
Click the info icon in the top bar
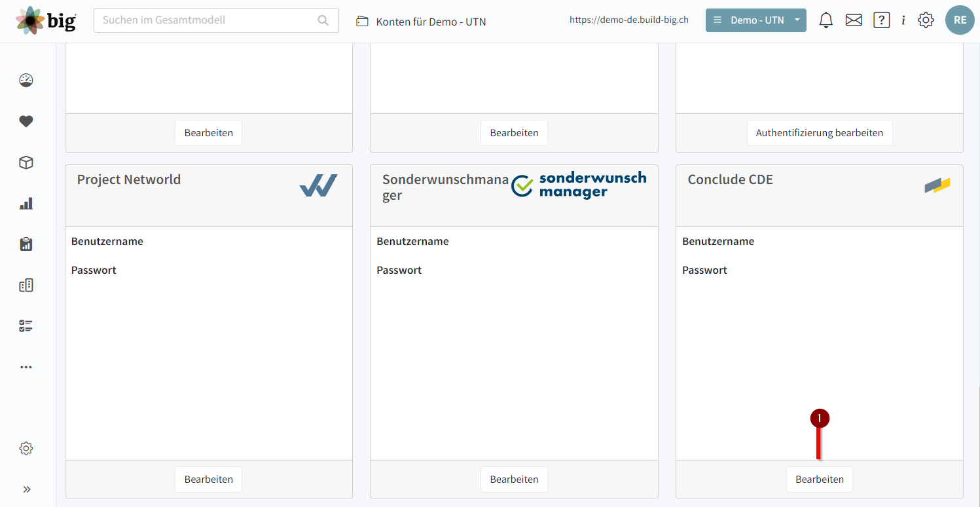[903, 20]
